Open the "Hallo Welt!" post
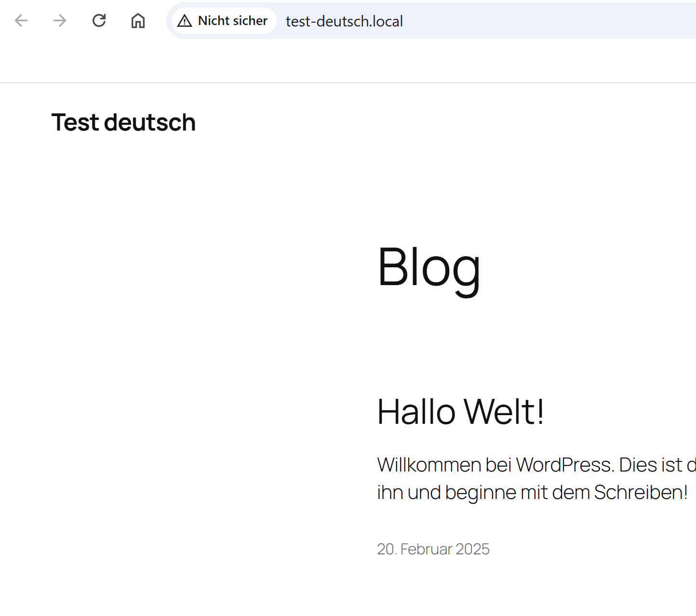The height and width of the screenshot is (616, 696). pos(460,412)
